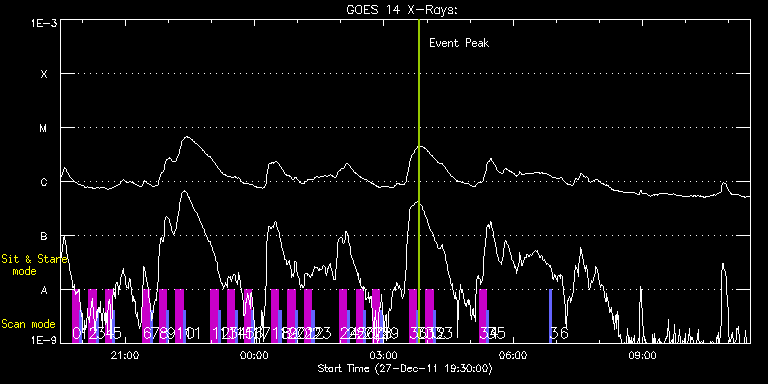Click the 'Scan mode' label
The width and height of the screenshot is (768, 384).
click(28, 324)
